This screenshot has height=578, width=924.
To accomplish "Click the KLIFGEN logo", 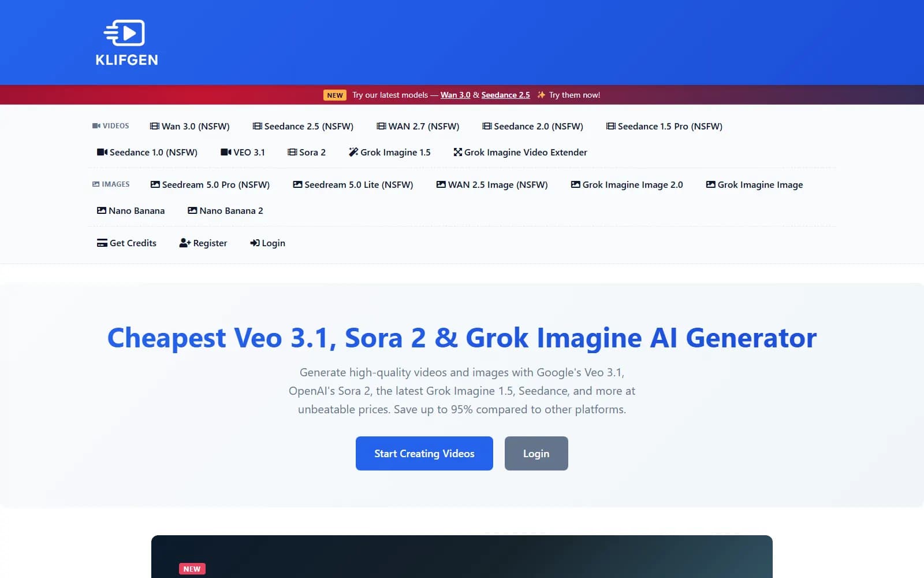I will (126, 42).
